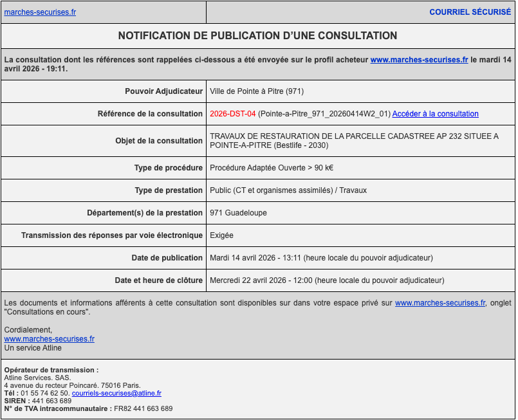The width and height of the screenshot is (518, 420).
Task: Click the "Exigée" electronic transmission value
Action: [x=221, y=235]
